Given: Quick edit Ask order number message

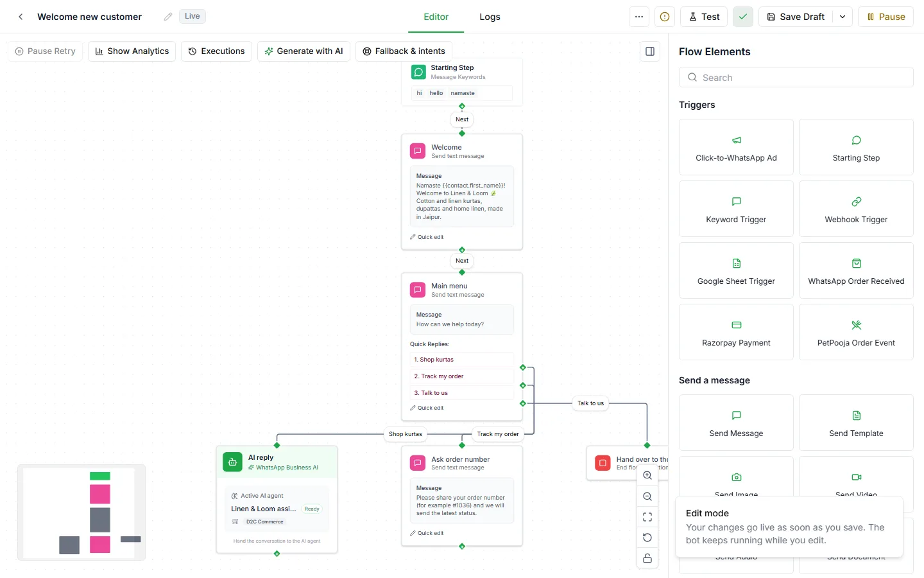Looking at the screenshot, I should click(427, 533).
